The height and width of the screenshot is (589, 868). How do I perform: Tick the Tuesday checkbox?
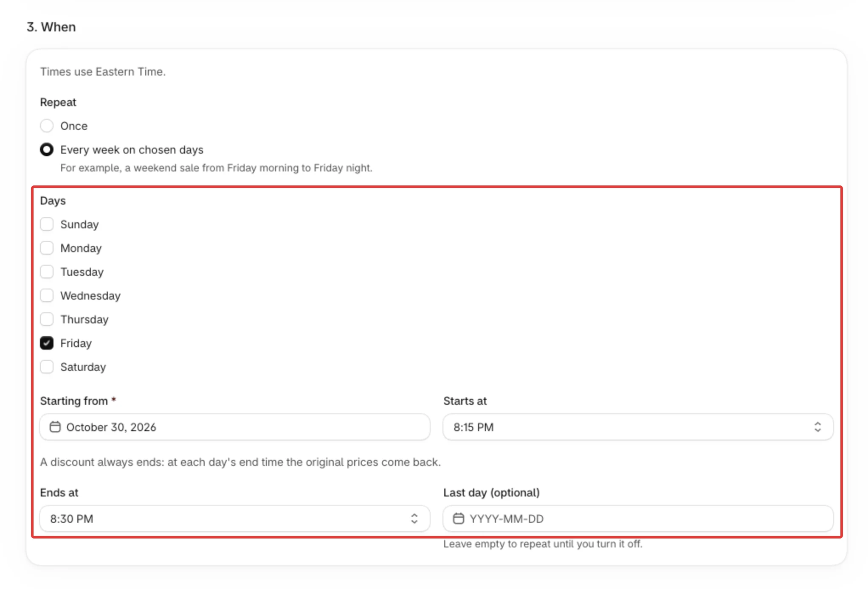(47, 272)
